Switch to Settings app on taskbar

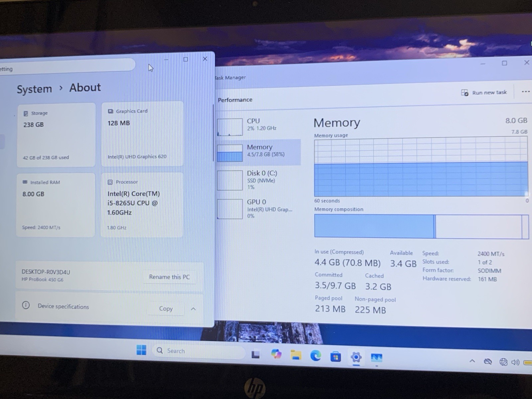[356, 357]
